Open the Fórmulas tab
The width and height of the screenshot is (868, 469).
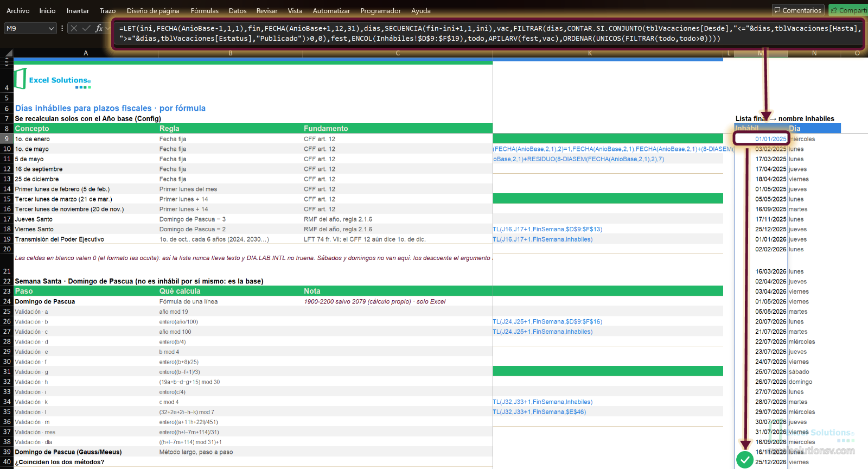pyautogui.click(x=205, y=10)
